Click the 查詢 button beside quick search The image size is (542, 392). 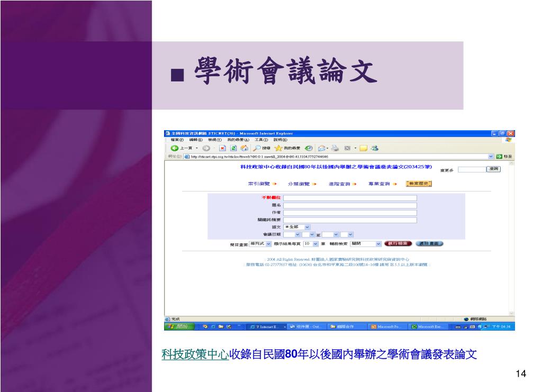[x=494, y=169]
